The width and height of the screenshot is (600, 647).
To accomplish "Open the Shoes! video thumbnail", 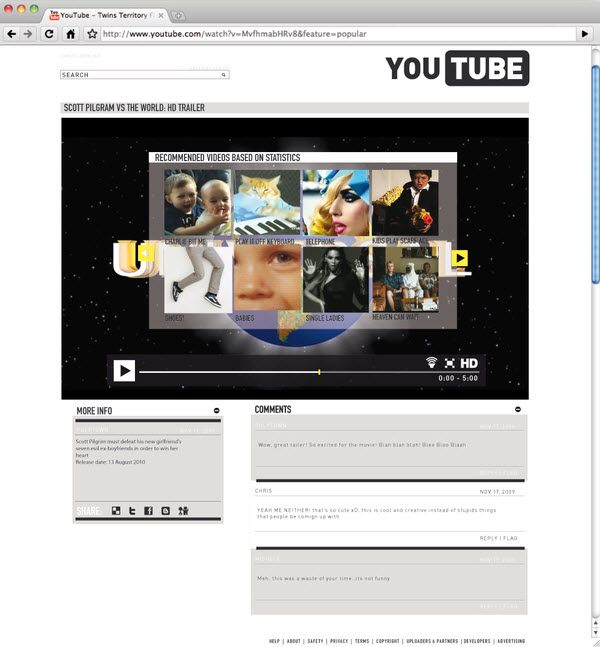I will (197, 280).
